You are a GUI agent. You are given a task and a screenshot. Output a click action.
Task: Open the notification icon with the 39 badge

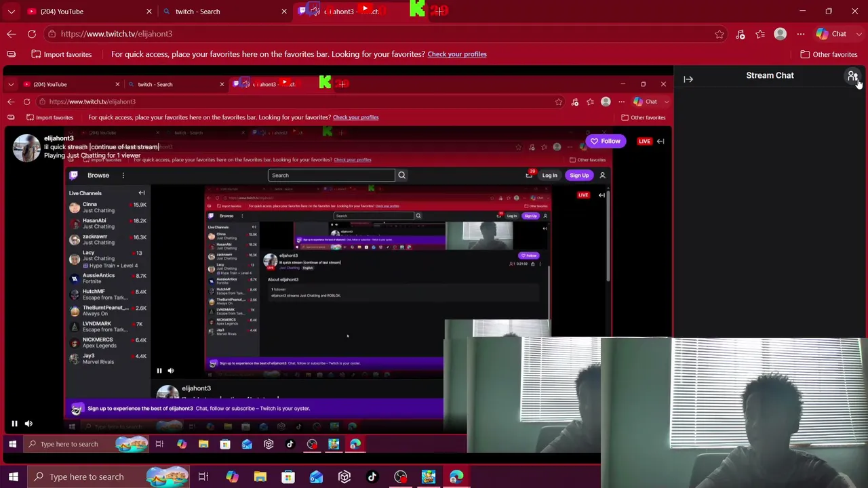pos(530,175)
